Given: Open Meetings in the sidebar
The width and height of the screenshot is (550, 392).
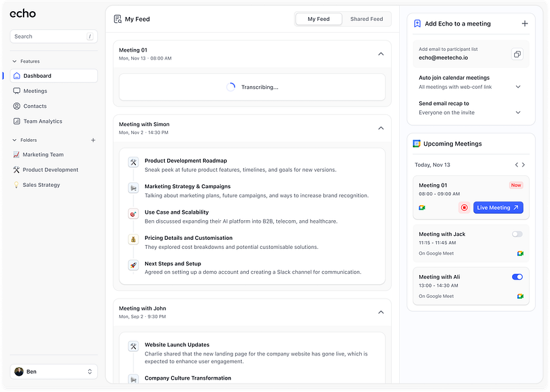Looking at the screenshot, I should click(x=54, y=91).
